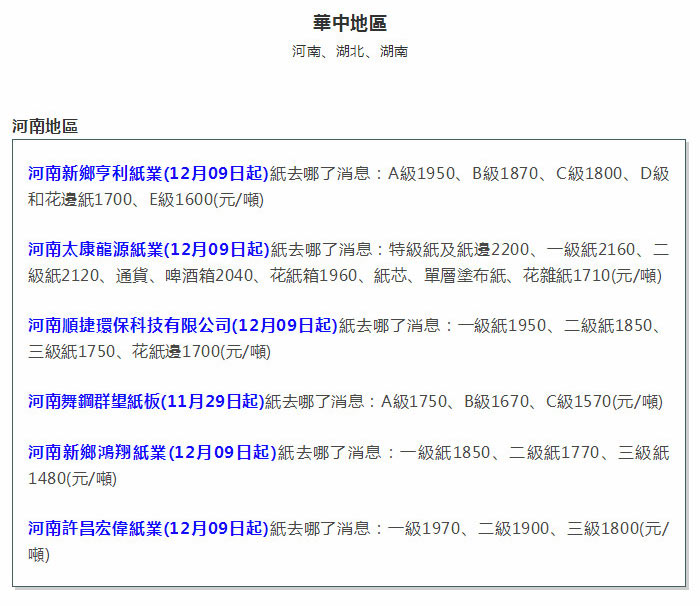Click the line starting 級紙2120、通貨、啤酒箱2040

click(x=345, y=276)
